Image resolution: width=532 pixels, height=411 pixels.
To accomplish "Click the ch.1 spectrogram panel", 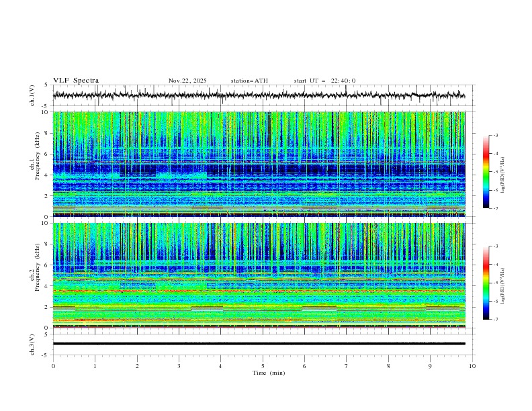I will tap(259, 164).
